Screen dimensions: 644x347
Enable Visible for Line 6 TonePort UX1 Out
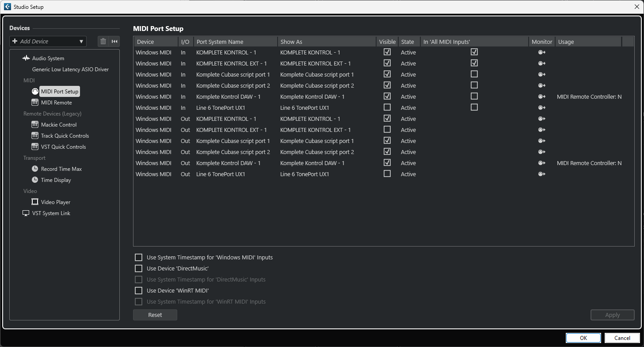(x=387, y=173)
